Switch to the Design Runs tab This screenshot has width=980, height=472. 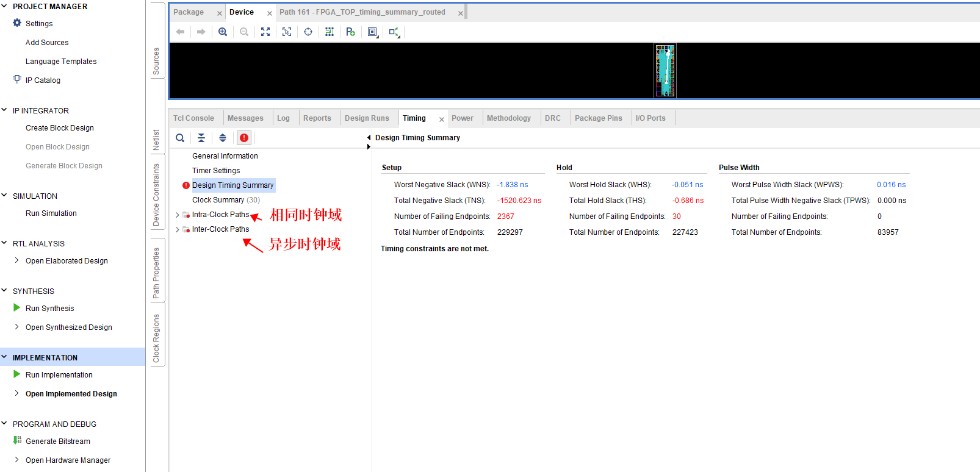coord(367,118)
